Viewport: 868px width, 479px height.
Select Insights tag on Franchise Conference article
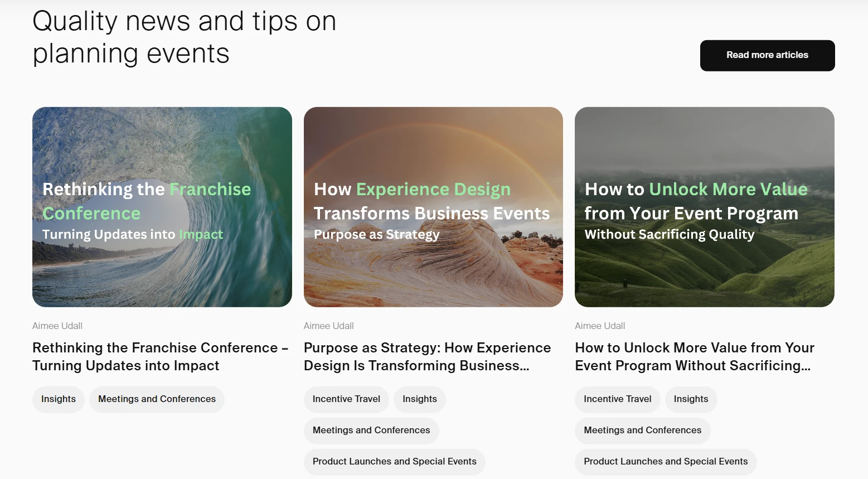(x=59, y=399)
